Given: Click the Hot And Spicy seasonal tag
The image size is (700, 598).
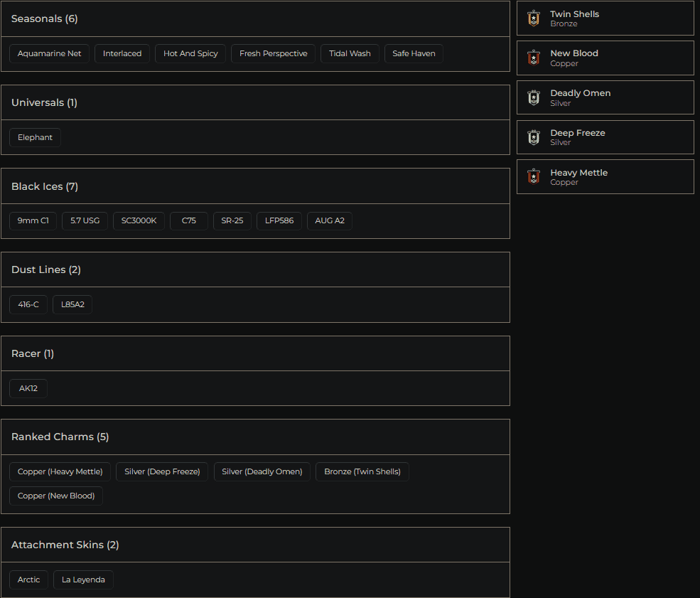Looking at the screenshot, I should (x=190, y=53).
